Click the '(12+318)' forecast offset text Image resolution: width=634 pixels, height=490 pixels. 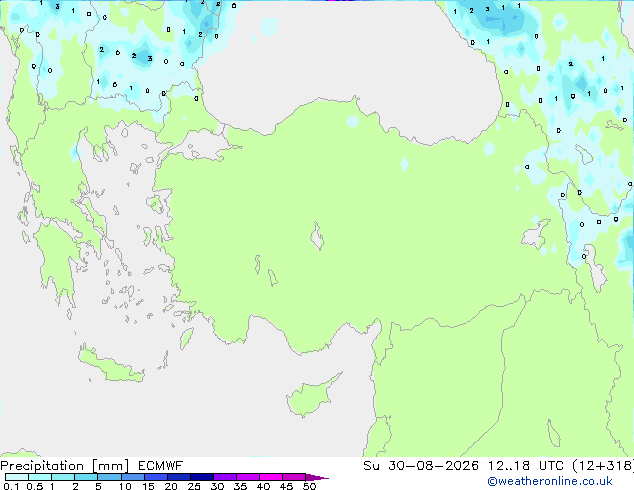point(603,466)
